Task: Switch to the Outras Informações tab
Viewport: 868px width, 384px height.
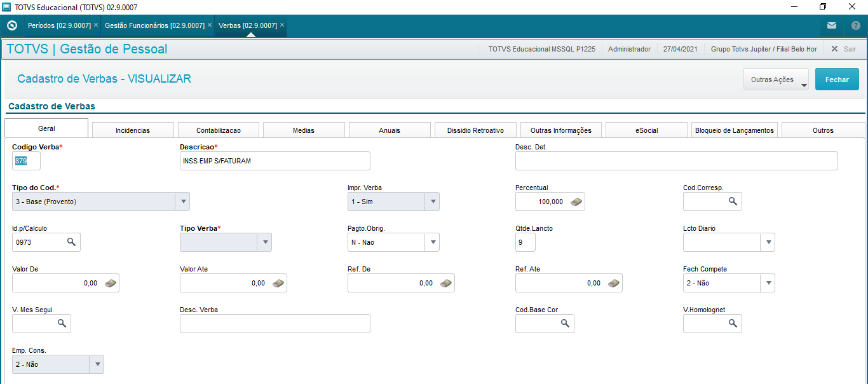Action: 561,130
